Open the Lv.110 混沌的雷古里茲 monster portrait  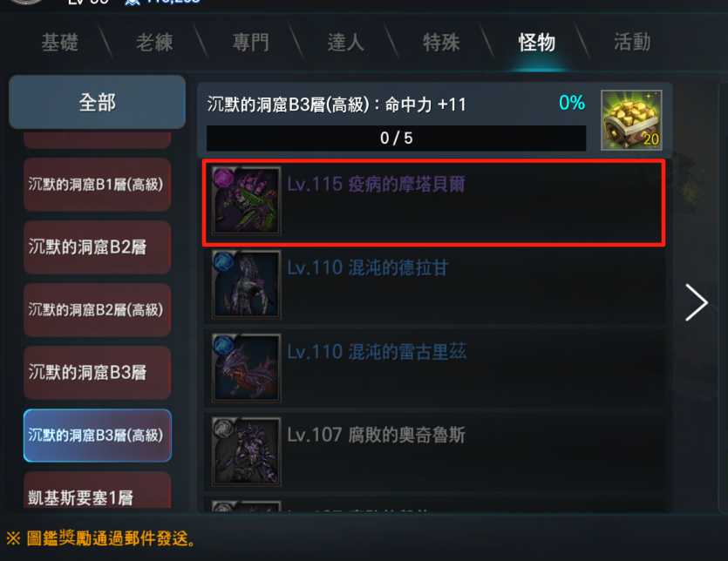(x=246, y=368)
